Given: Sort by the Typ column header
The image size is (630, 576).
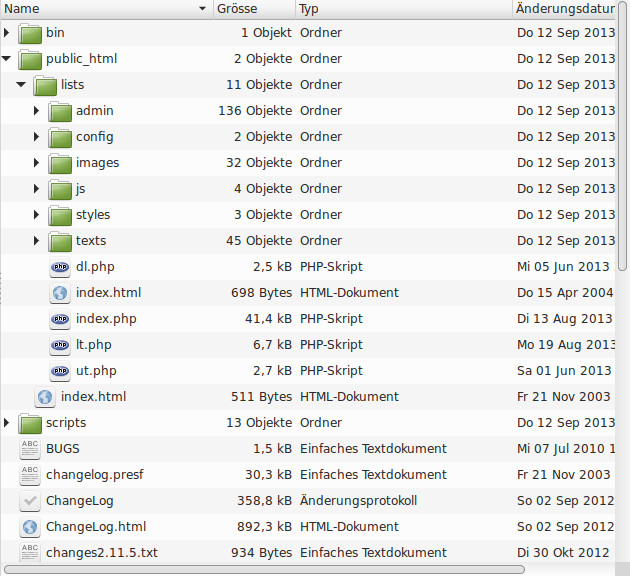Looking at the screenshot, I should 404,9.
